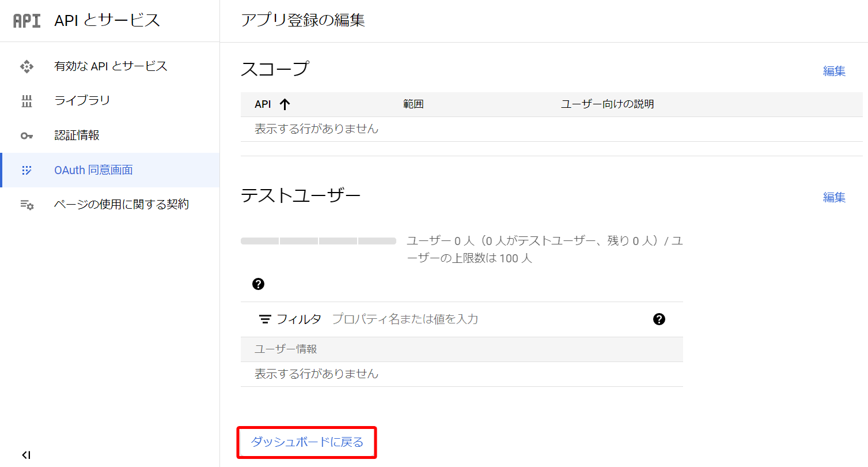Image resolution: width=868 pixels, height=467 pixels.
Task: Select the 有効な API とサービス icon
Action: pos(26,66)
